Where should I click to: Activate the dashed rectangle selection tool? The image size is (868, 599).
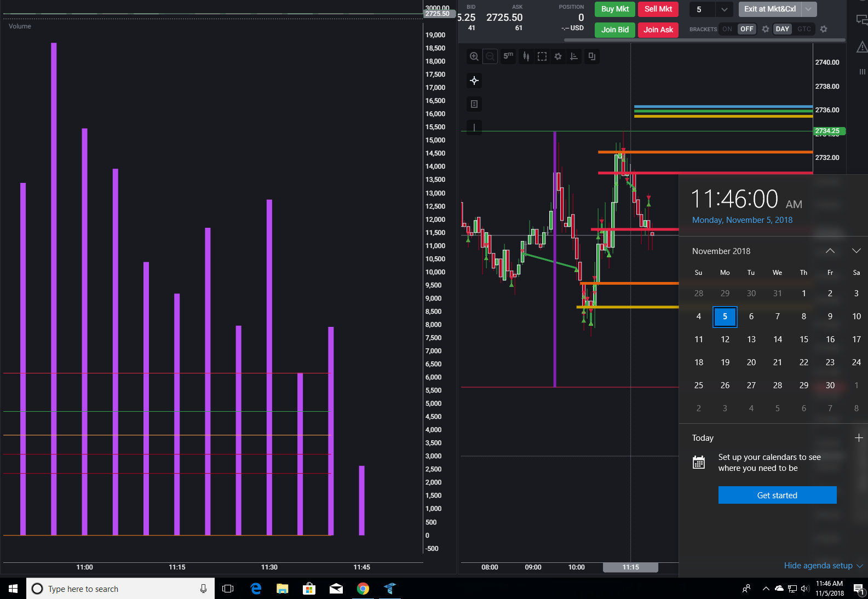[x=542, y=56]
